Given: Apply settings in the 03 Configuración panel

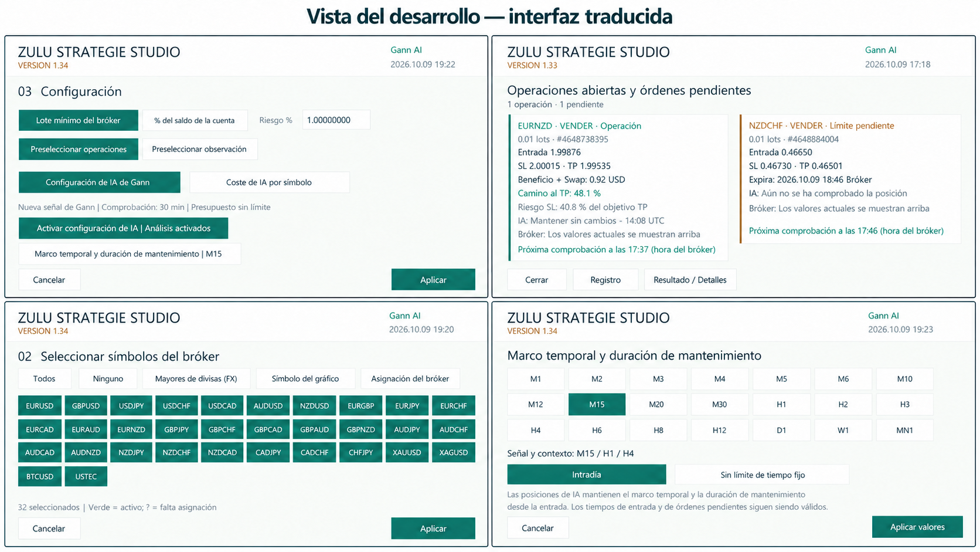Looking at the screenshot, I should click(x=433, y=280).
